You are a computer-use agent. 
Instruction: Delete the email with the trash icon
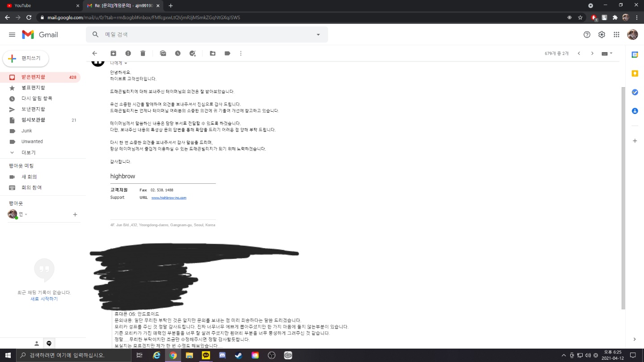point(143,53)
